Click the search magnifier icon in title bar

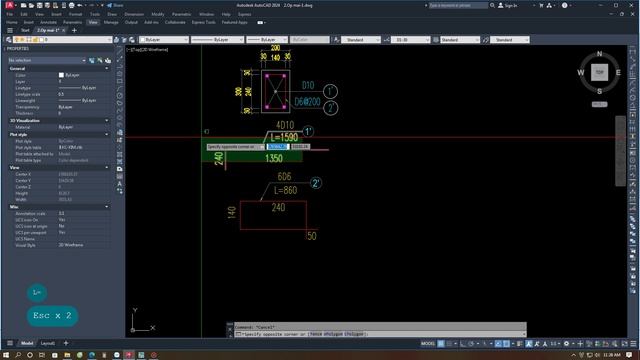492,5
